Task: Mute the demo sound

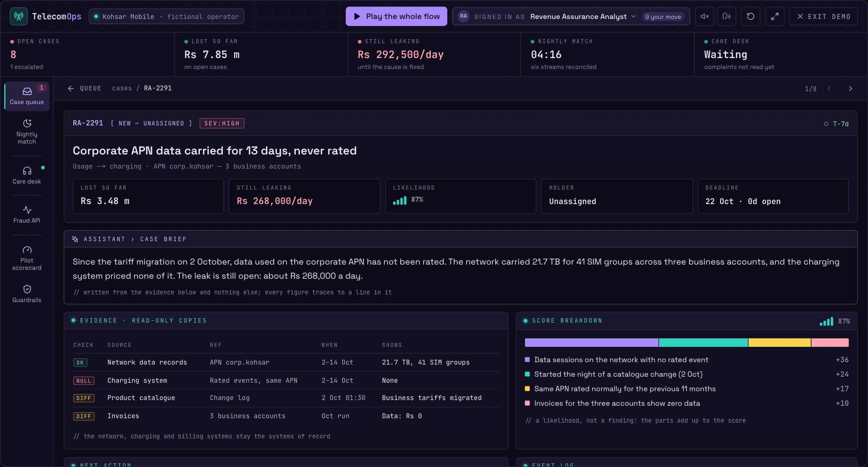Action: click(705, 17)
